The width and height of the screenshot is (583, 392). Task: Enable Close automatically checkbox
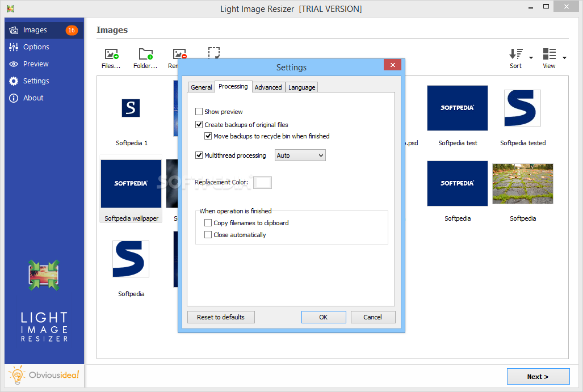pos(208,235)
